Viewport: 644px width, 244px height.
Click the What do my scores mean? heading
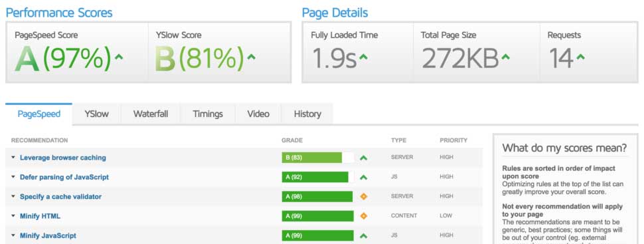coord(565,148)
